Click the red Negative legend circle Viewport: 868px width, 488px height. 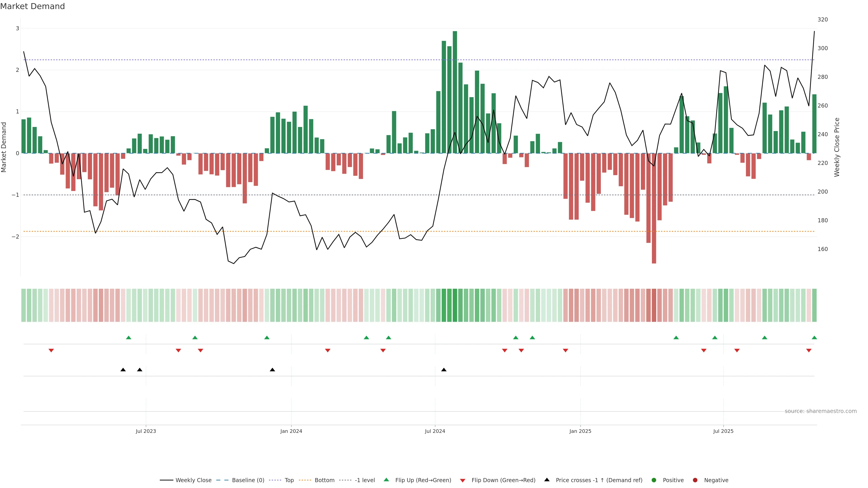pyautogui.click(x=695, y=480)
